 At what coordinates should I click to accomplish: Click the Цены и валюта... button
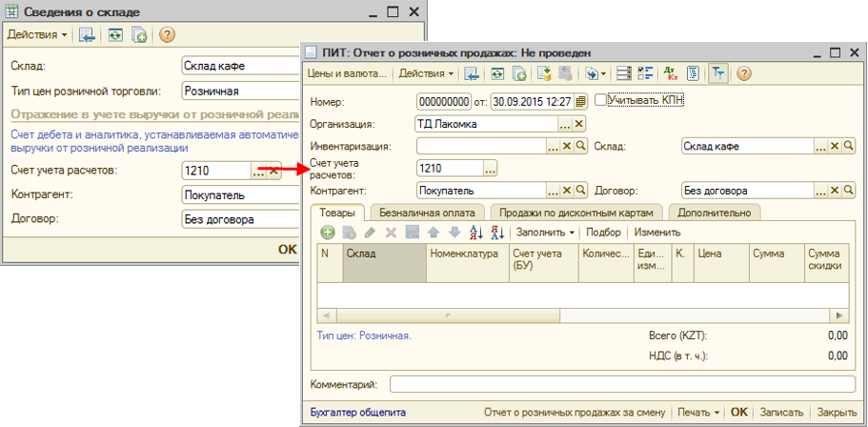tap(347, 73)
